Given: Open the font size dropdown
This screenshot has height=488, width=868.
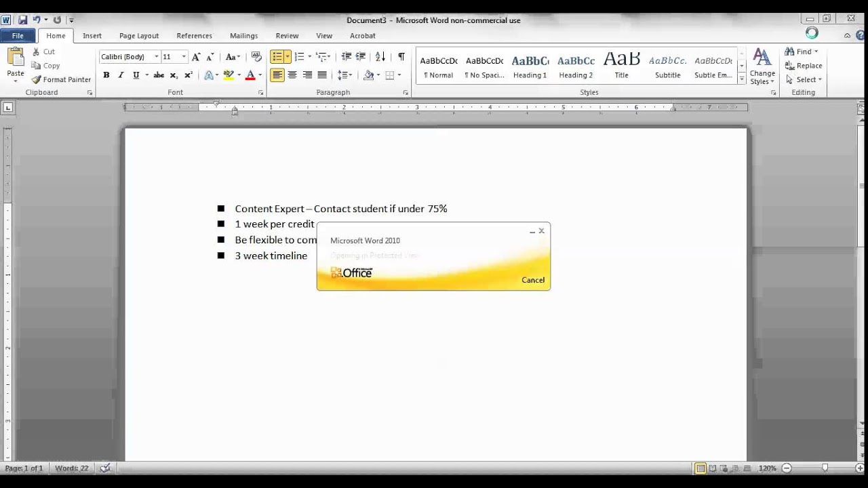Looking at the screenshot, I should coord(184,57).
